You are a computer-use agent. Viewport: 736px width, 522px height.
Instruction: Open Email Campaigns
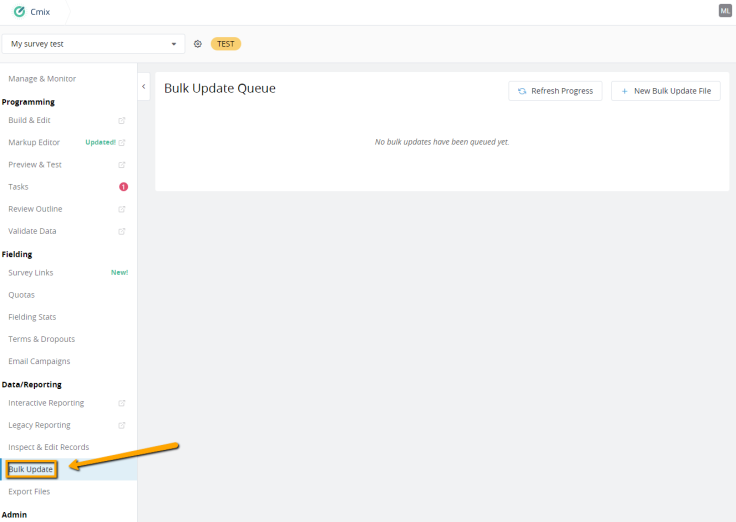[39, 361]
